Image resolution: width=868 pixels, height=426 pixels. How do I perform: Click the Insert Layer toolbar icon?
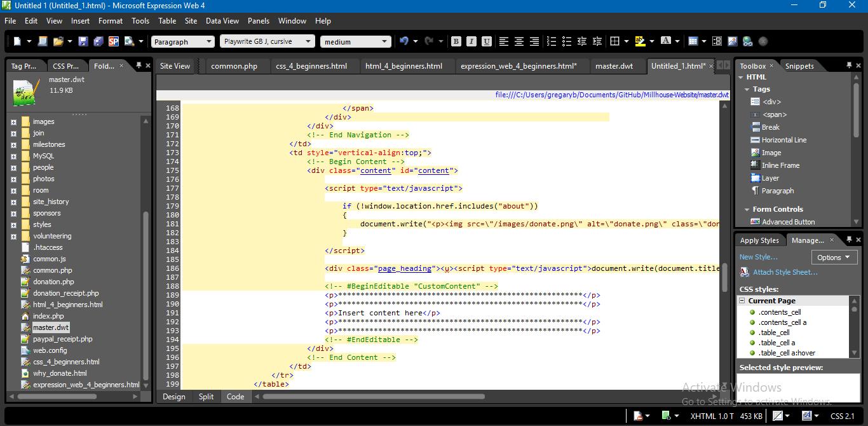[717, 41]
